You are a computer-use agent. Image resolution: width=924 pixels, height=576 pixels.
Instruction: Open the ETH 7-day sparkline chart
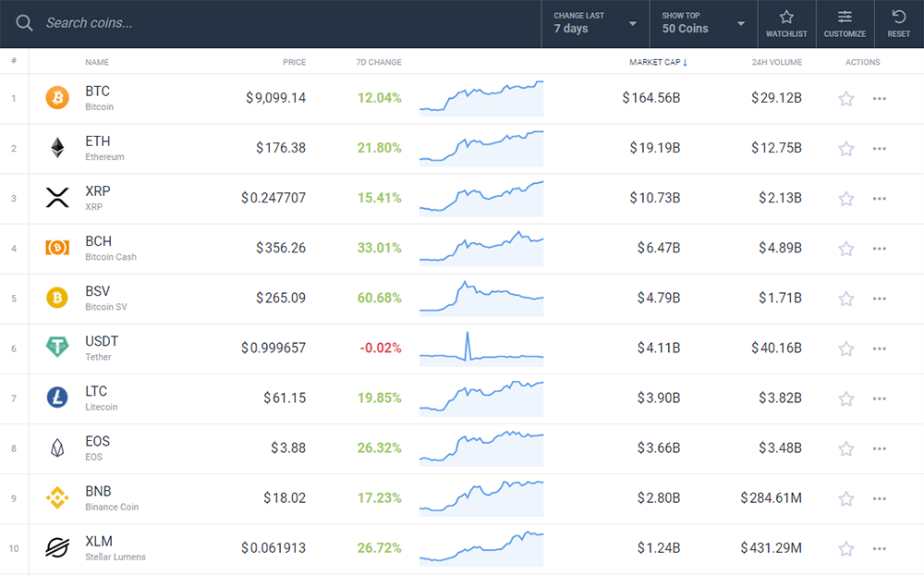(481, 149)
